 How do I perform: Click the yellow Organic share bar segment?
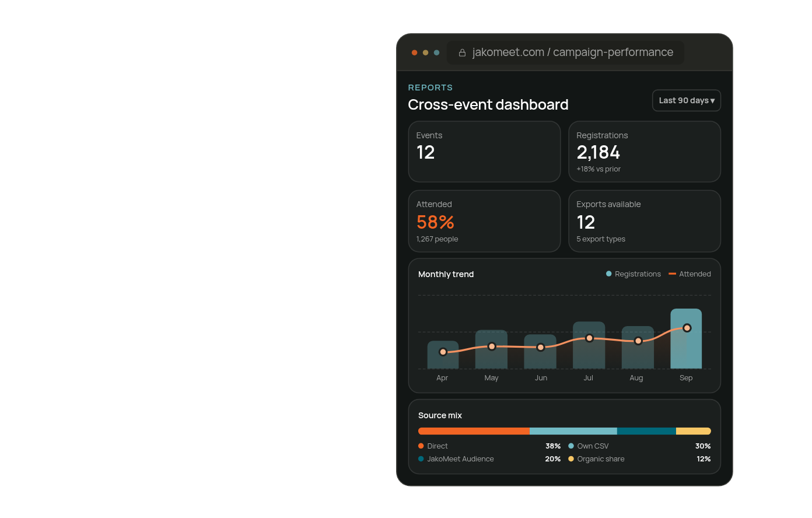click(x=694, y=431)
